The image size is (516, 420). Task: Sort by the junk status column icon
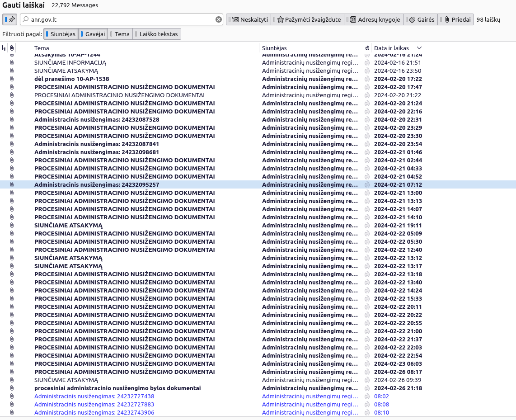(367, 48)
